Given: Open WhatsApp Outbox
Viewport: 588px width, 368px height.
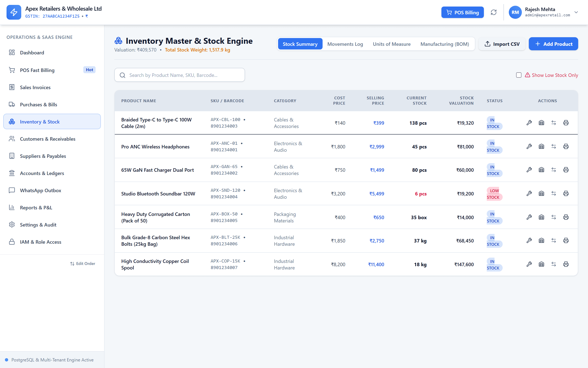Looking at the screenshot, I should (52, 190).
